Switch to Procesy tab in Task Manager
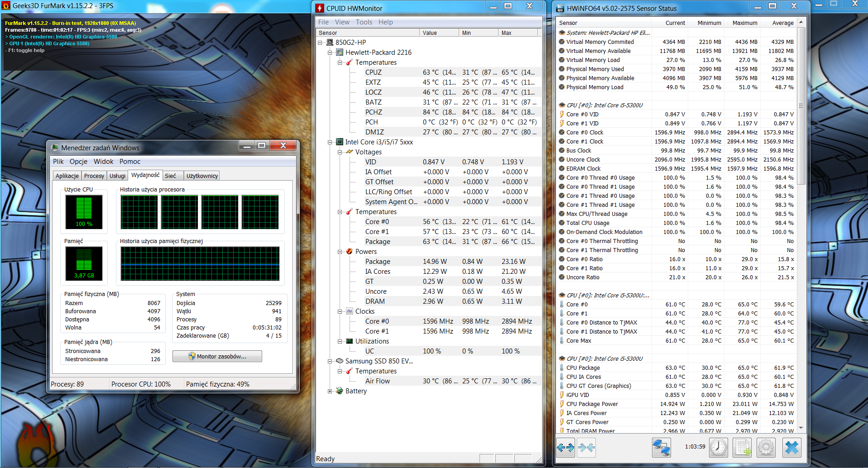Image resolution: width=868 pixels, height=468 pixels. (94, 176)
